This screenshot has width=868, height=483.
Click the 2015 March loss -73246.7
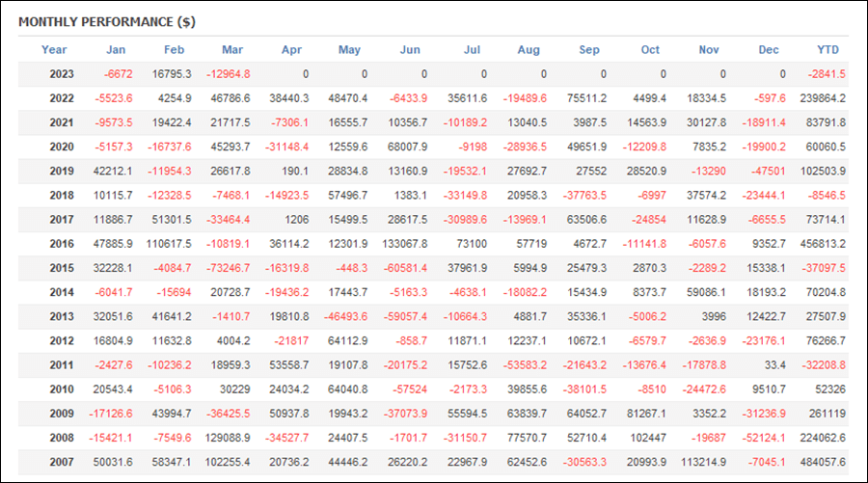coord(228,268)
